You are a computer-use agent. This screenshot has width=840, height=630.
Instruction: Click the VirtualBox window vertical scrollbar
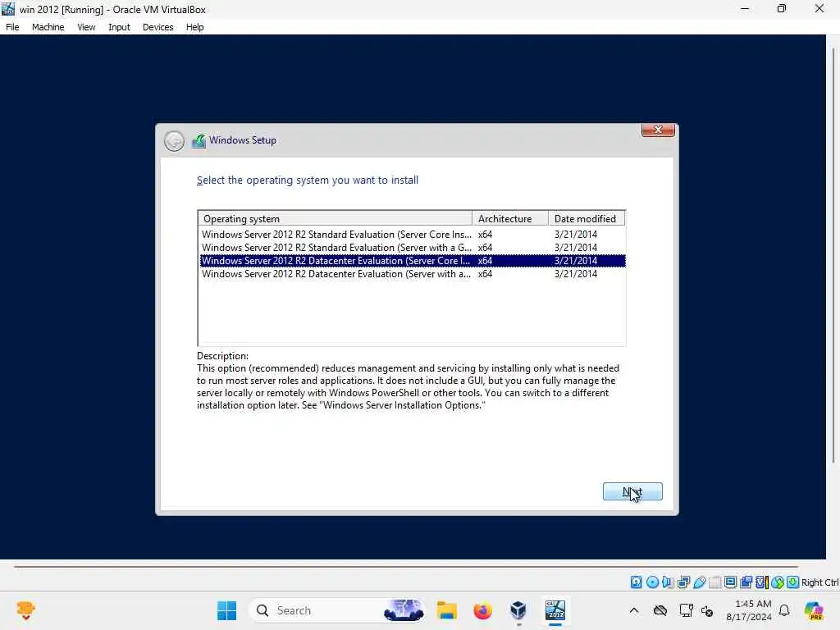(x=833, y=256)
